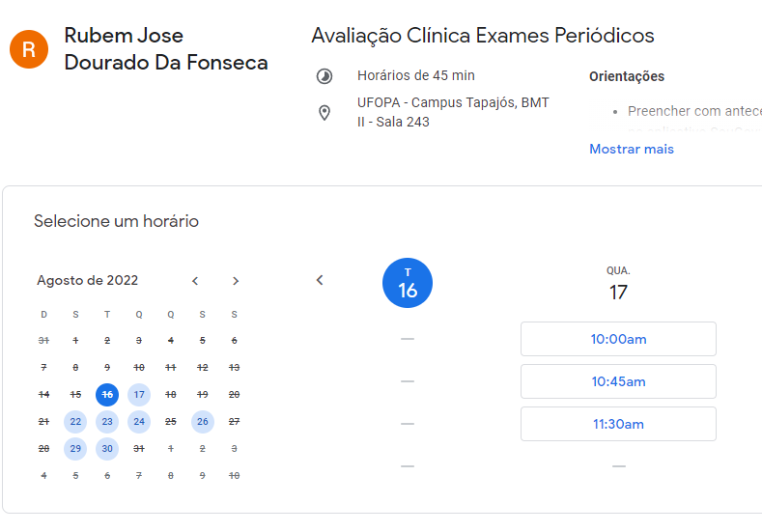Choose August 29 in the calendar
This screenshot has width=762, height=532.
pos(75,448)
